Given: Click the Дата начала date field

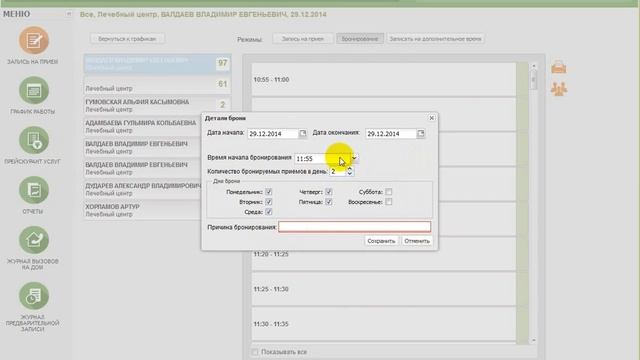Looking at the screenshot, I should (273, 133).
